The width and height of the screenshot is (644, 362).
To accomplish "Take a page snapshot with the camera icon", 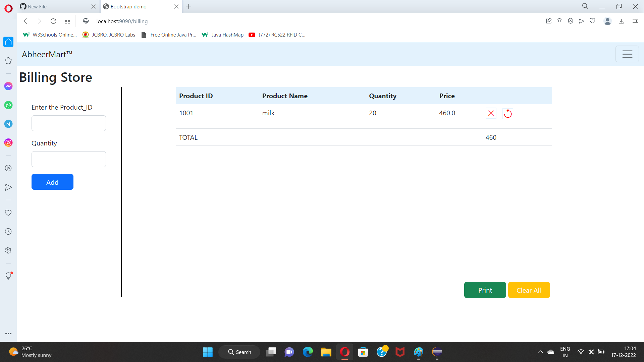I will click(559, 21).
